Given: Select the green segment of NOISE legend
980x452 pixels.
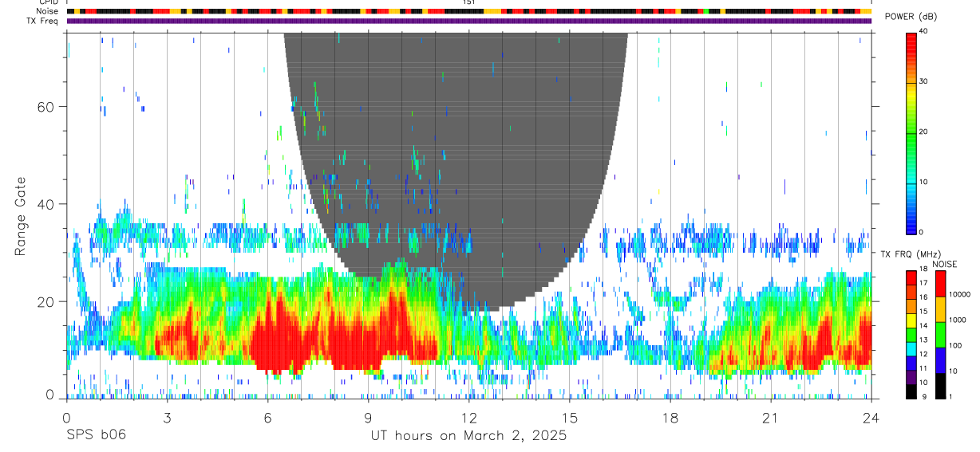Looking at the screenshot, I should click(x=940, y=335).
